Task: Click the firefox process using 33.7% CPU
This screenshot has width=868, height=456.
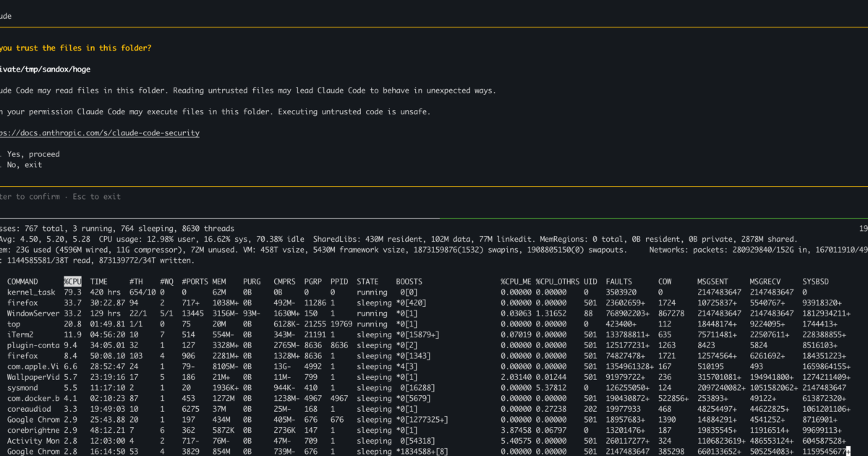Action: pos(23,303)
